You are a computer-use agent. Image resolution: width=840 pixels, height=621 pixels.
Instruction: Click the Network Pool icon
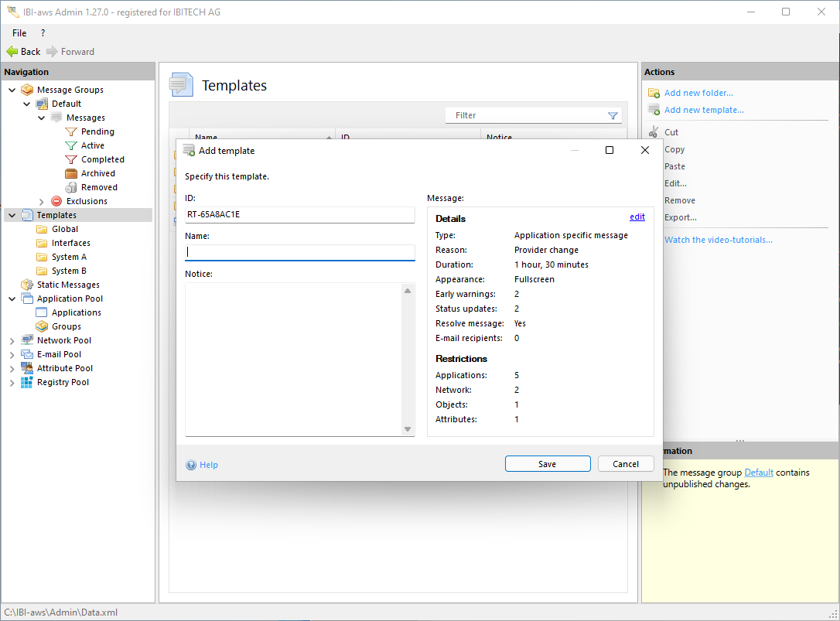pyautogui.click(x=27, y=340)
